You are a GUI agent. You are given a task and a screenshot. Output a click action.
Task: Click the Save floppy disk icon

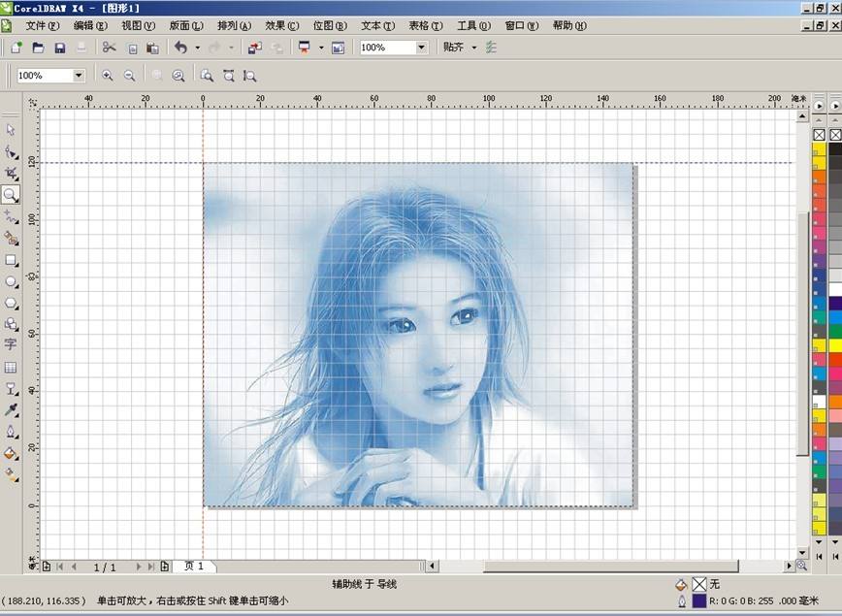pos(60,48)
